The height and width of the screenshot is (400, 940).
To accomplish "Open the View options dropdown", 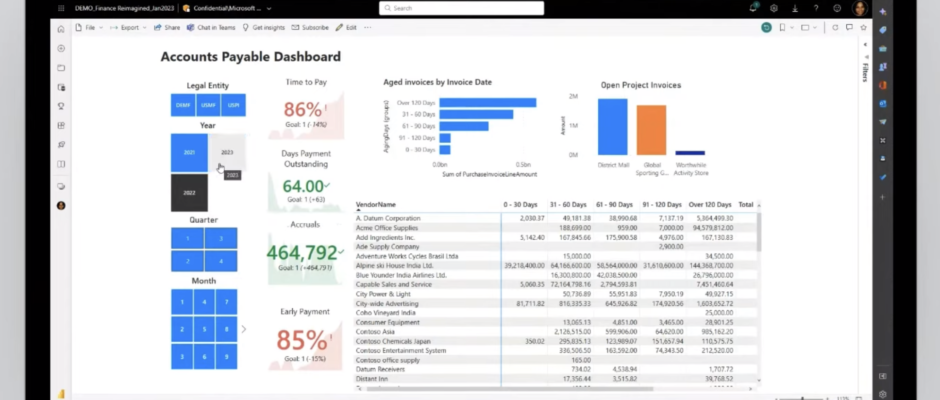I will (809, 28).
